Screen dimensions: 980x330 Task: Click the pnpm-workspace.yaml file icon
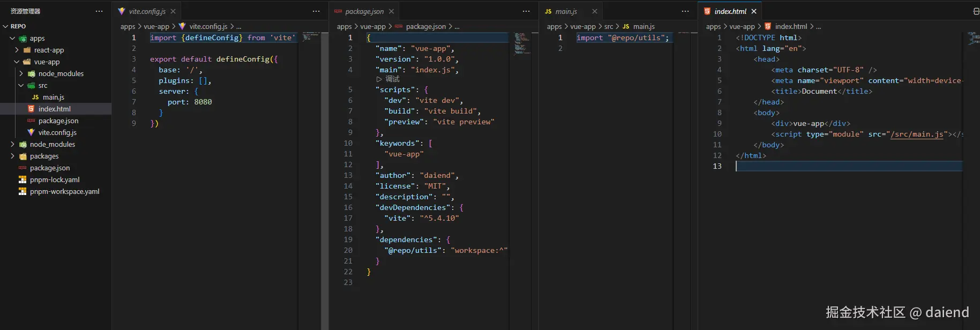point(23,191)
